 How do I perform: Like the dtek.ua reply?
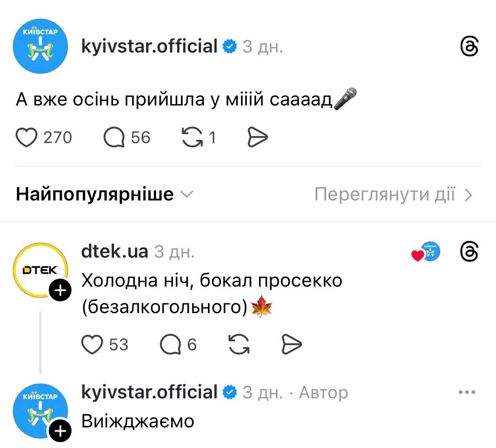point(92,345)
